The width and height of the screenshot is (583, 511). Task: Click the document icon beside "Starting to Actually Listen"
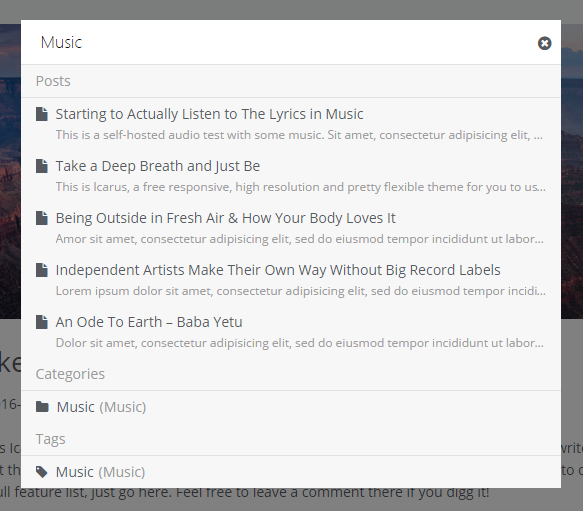(42, 114)
